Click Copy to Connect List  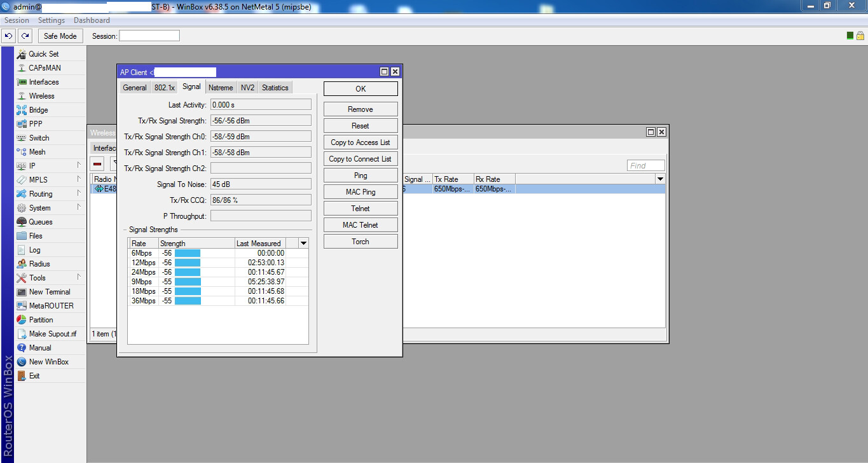tap(361, 159)
